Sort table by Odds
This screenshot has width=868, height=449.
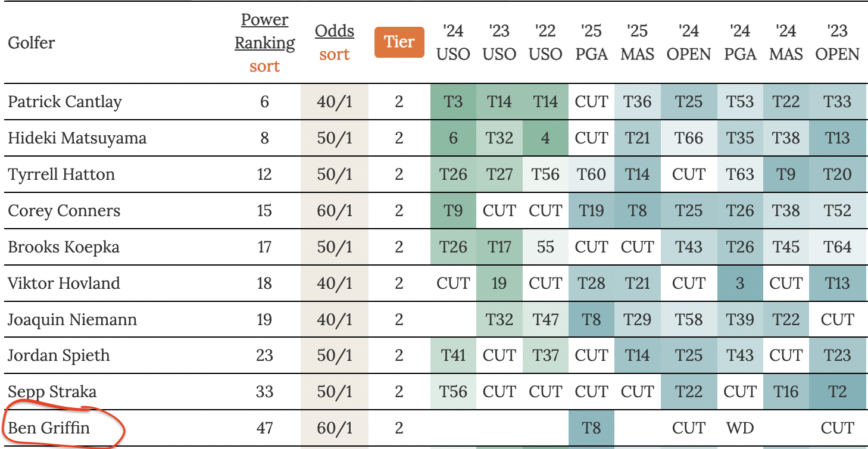click(x=334, y=55)
